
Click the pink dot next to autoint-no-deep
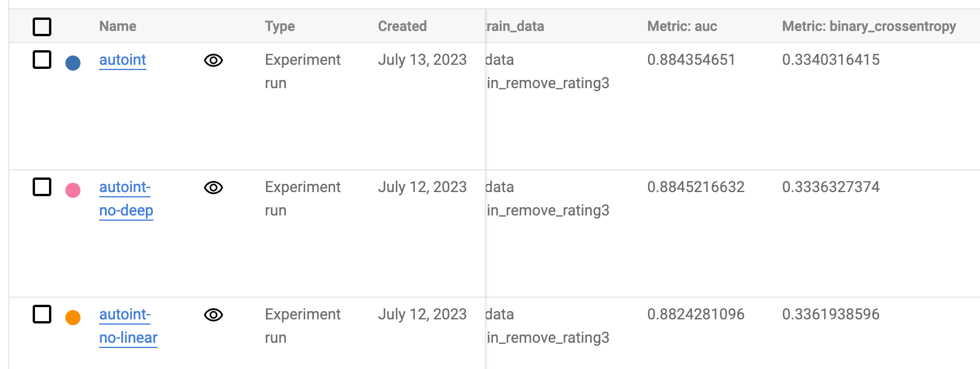click(72, 190)
